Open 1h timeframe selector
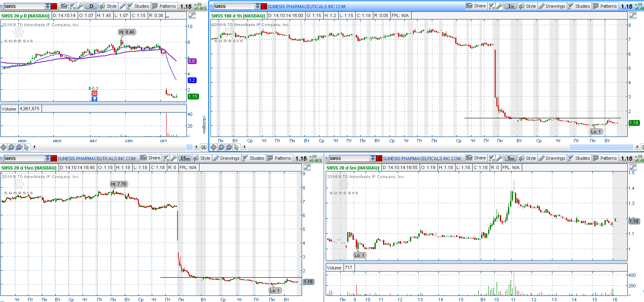Viewport: 644px width, 302px height. [510, 6]
